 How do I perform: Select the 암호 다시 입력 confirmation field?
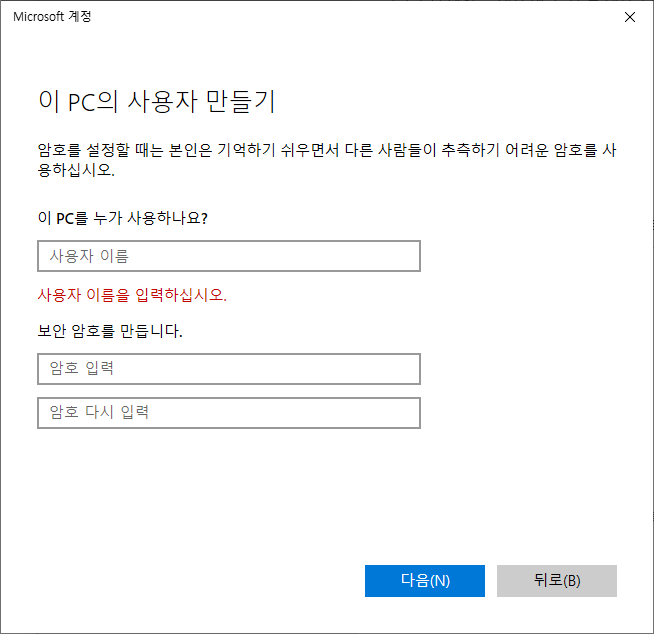pos(229,413)
